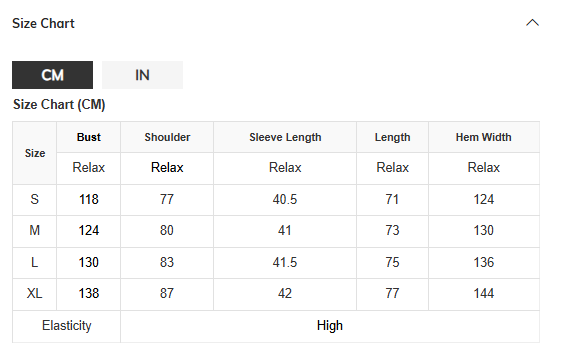Switch to IN units tab
Screen dimensions: 572x363
(142, 75)
